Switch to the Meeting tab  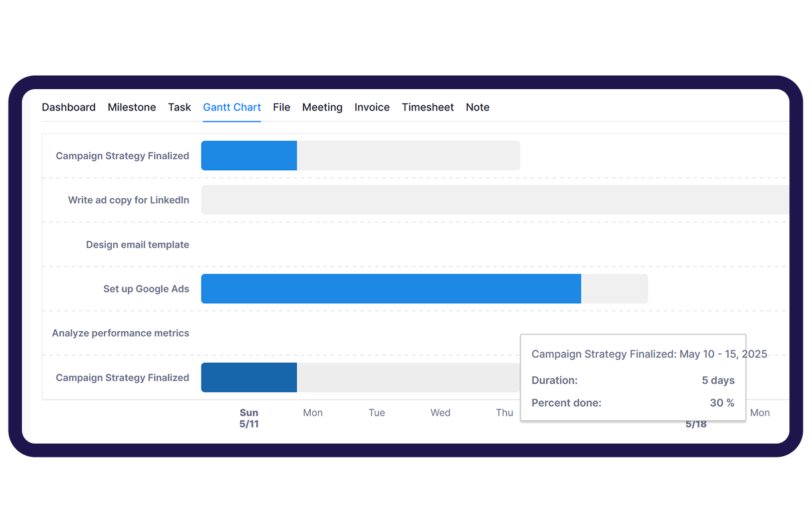[x=322, y=107]
